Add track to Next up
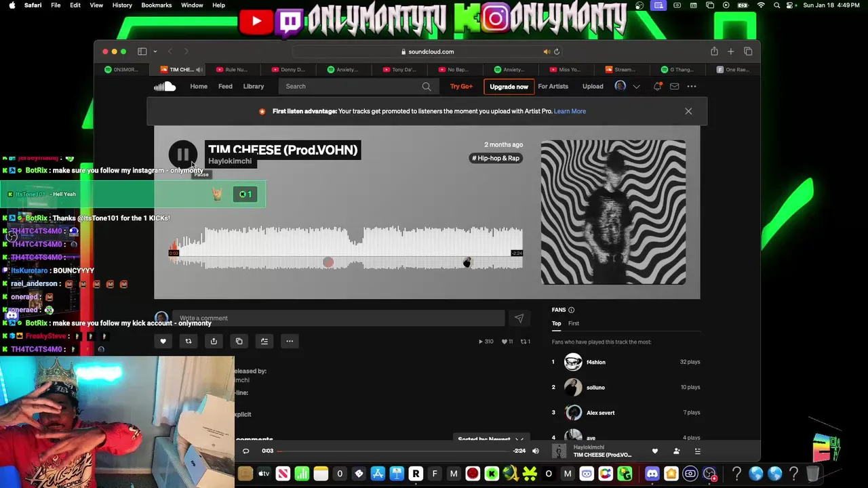This screenshot has height=488, width=868. tap(264, 341)
